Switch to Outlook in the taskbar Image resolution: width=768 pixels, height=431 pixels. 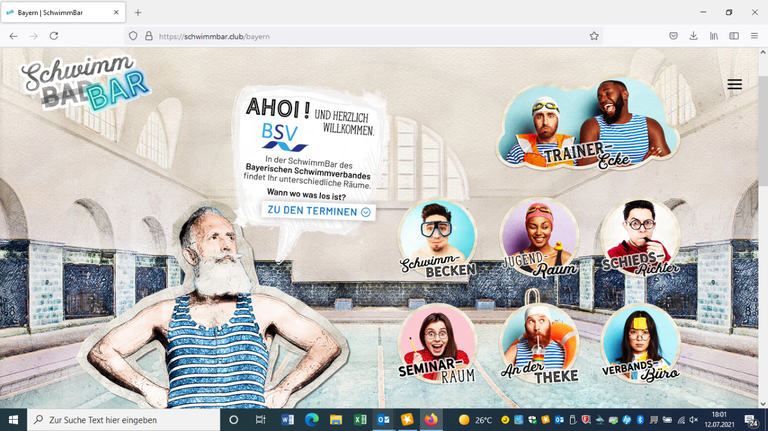(384, 420)
